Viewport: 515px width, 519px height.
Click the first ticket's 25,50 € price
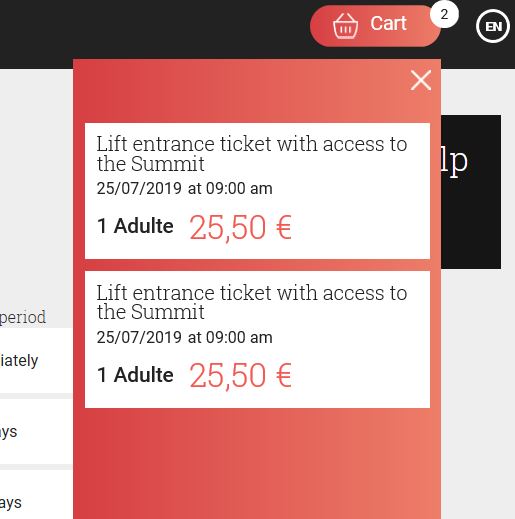coord(241,228)
